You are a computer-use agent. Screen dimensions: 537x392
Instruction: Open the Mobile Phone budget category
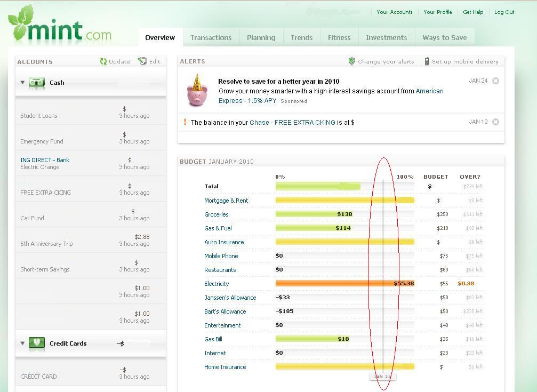coord(221,256)
